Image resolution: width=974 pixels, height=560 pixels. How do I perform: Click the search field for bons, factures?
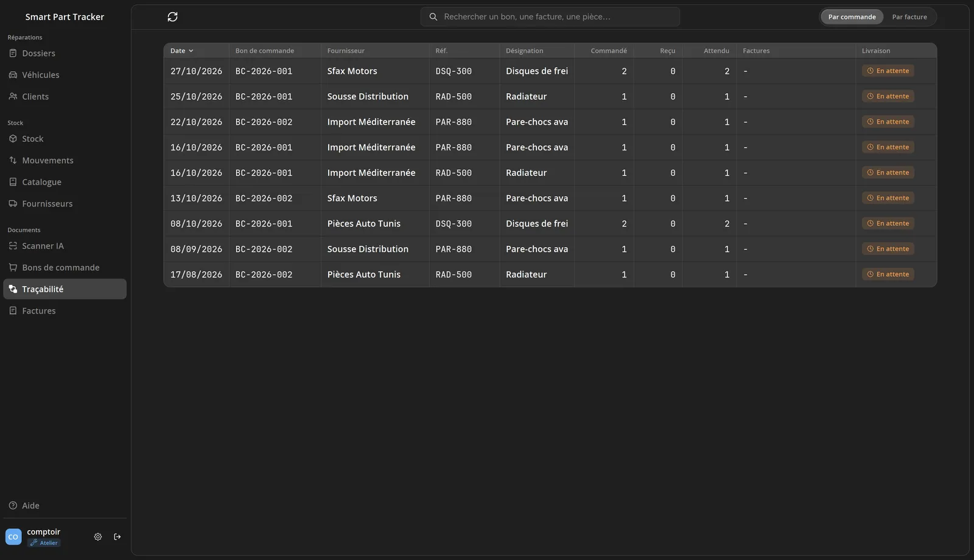(x=550, y=17)
